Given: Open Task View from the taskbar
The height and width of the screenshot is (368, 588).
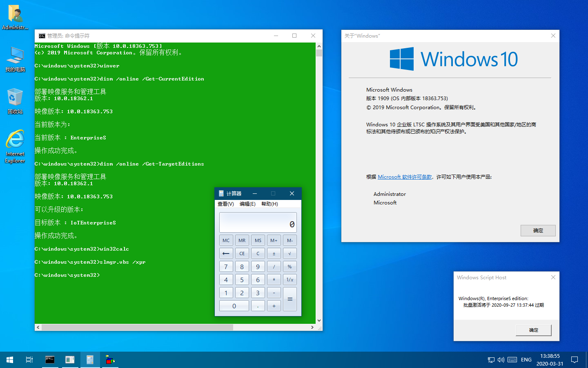Looking at the screenshot, I should click(x=29, y=360).
